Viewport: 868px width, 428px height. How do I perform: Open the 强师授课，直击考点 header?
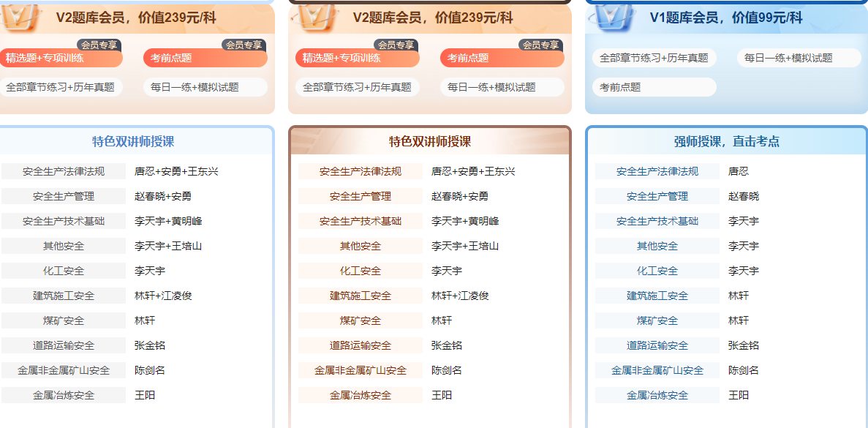point(726,141)
